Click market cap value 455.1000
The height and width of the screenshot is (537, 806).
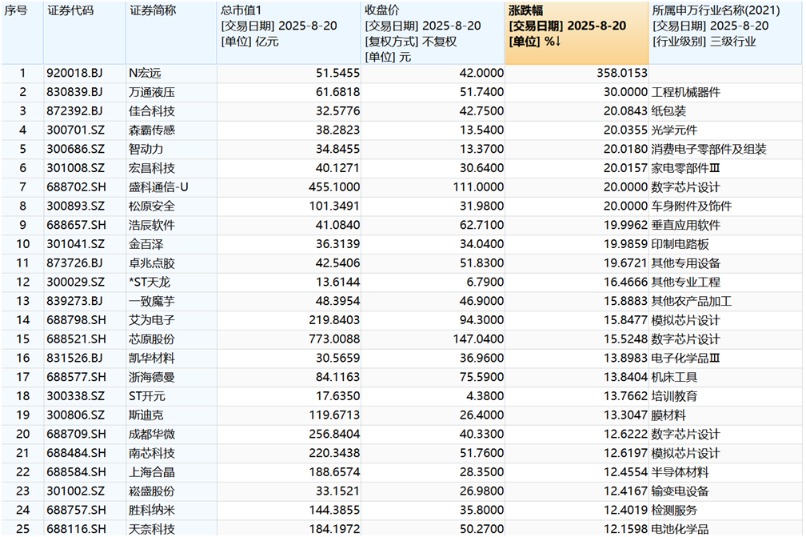click(x=334, y=187)
